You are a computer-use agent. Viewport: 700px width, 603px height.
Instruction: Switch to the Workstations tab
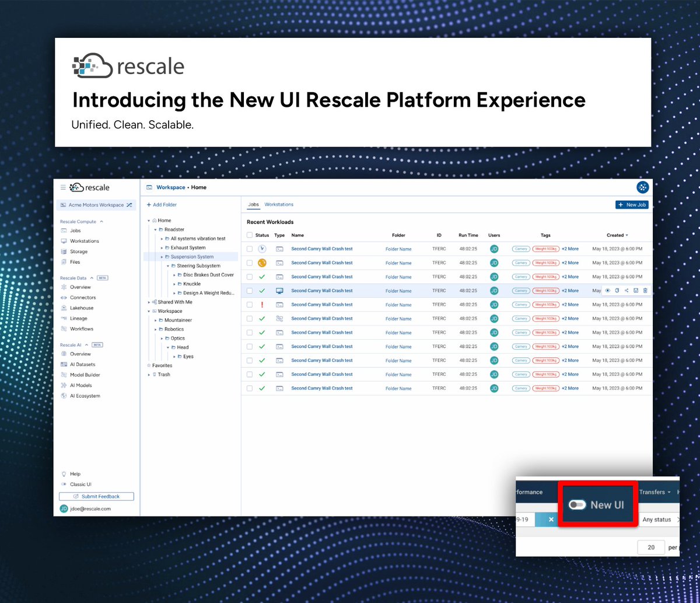pyautogui.click(x=279, y=204)
